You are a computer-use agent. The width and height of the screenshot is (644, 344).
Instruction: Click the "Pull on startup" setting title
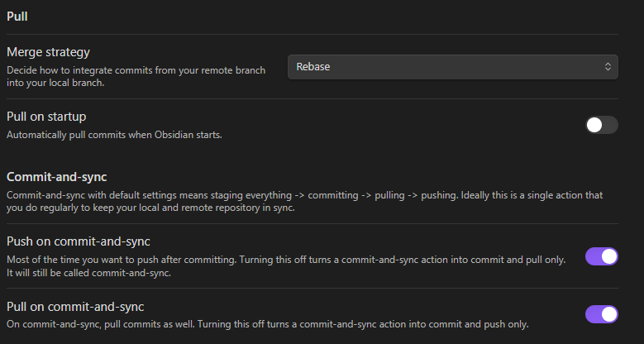(46, 117)
